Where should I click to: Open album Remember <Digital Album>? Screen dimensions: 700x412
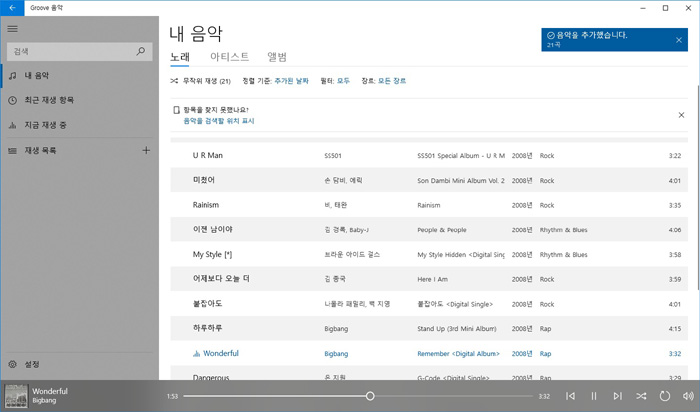[458, 354]
